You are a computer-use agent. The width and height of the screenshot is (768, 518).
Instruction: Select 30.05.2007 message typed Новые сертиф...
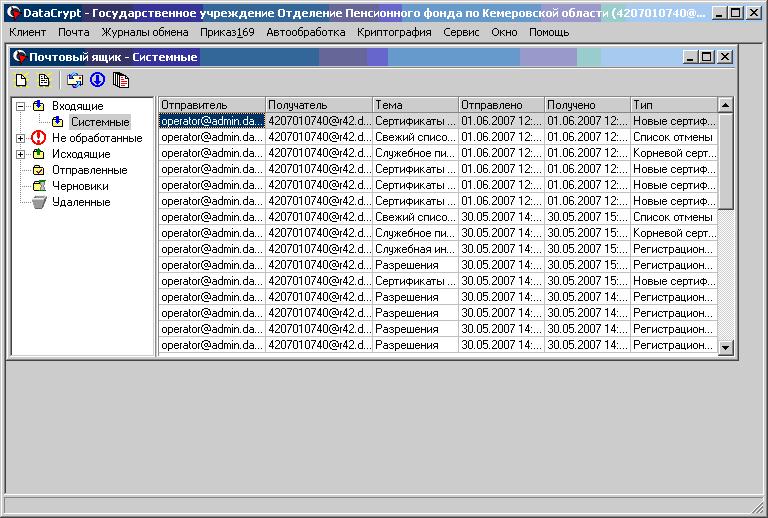tap(438, 281)
